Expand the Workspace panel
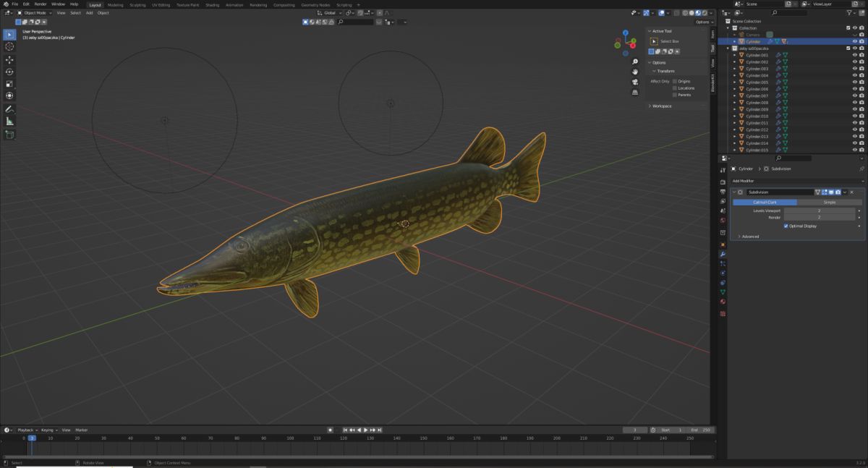This screenshot has height=468, width=868. [x=661, y=106]
